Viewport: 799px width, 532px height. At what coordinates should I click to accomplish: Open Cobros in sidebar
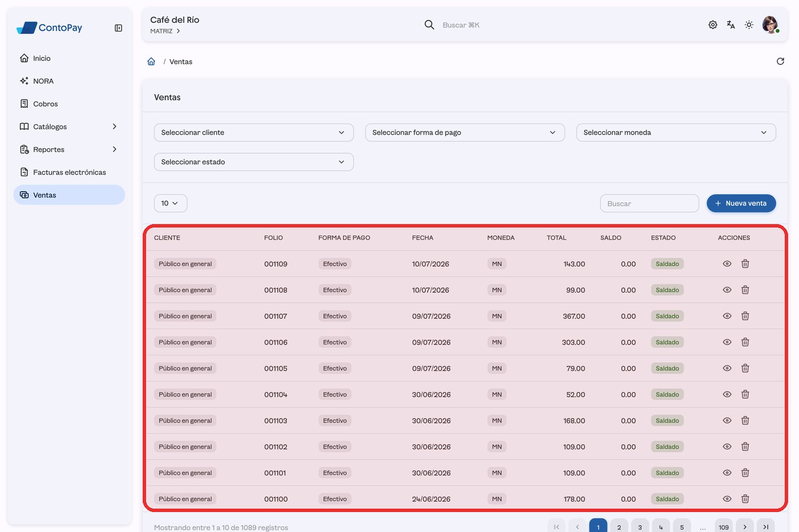pos(69,104)
